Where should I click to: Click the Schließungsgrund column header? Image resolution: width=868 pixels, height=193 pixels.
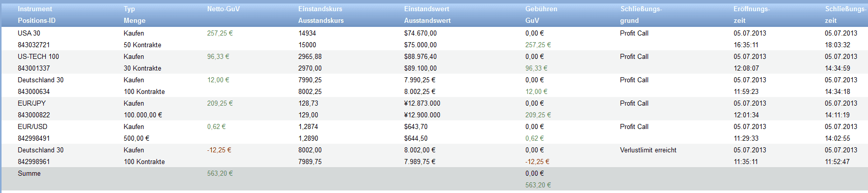tap(641, 15)
